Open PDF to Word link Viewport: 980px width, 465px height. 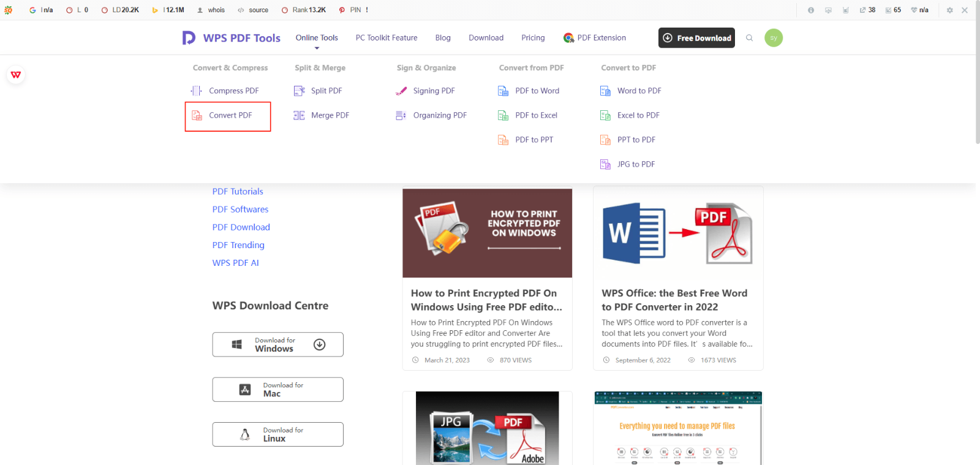coord(537,91)
